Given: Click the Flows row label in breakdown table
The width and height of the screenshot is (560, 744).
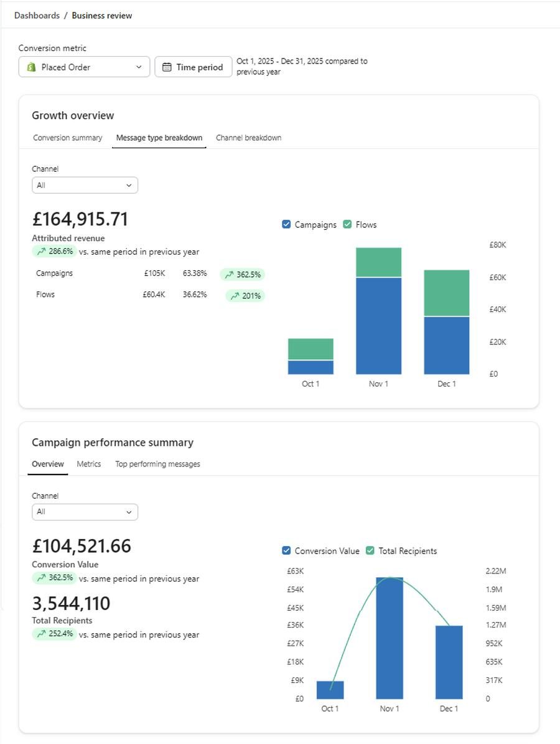Looking at the screenshot, I should [45, 294].
